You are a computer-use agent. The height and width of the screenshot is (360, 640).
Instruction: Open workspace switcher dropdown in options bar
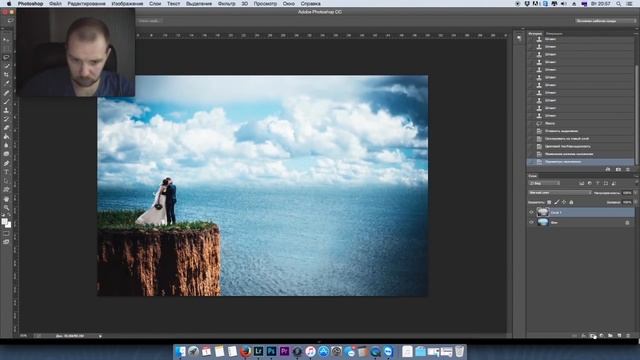click(606, 20)
